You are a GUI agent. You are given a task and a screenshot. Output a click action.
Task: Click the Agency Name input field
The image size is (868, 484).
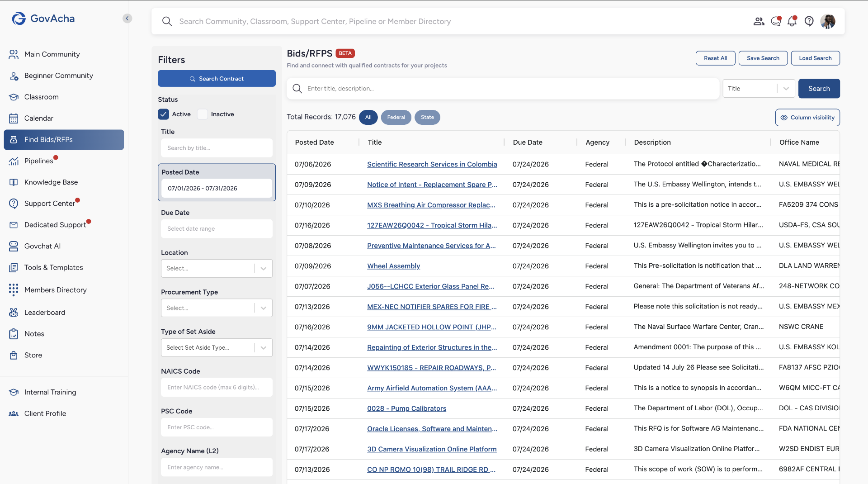[217, 467]
